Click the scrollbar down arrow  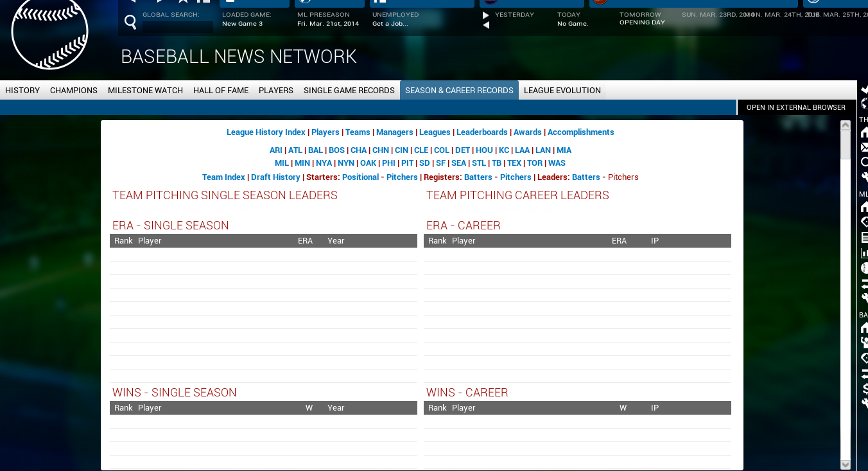[x=846, y=465]
